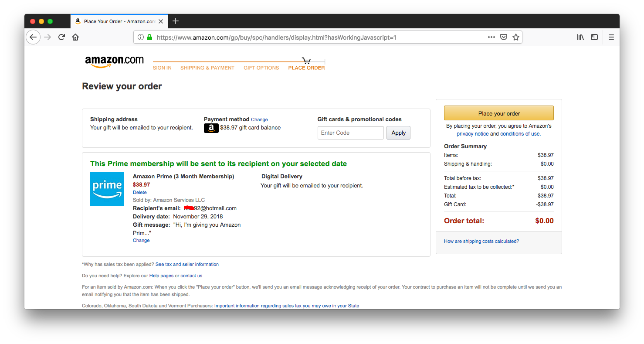Reload the page with the refresh icon
Viewport: 644px width, 344px height.
pyautogui.click(x=61, y=37)
